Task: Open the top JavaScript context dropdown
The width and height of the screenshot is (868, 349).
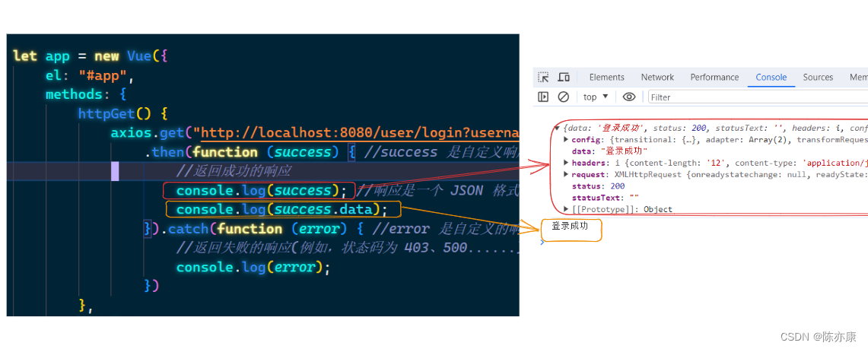Action: tap(596, 97)
